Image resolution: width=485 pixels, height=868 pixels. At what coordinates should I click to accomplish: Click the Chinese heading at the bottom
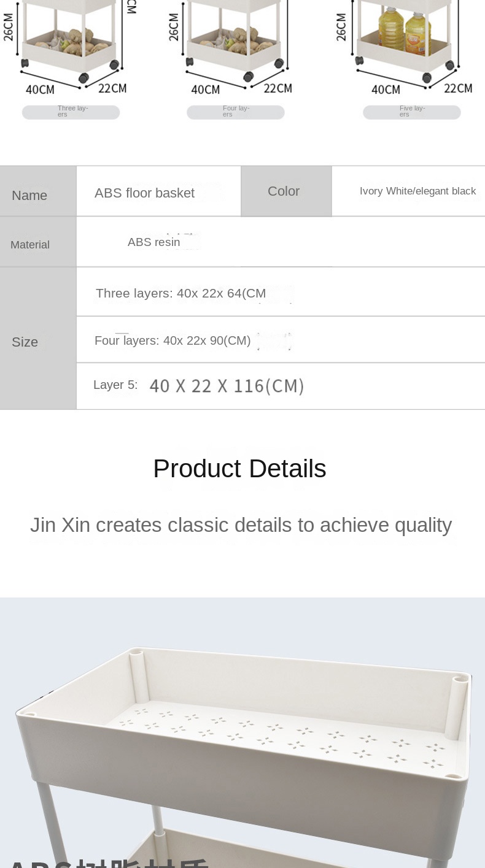pos(107,862)
